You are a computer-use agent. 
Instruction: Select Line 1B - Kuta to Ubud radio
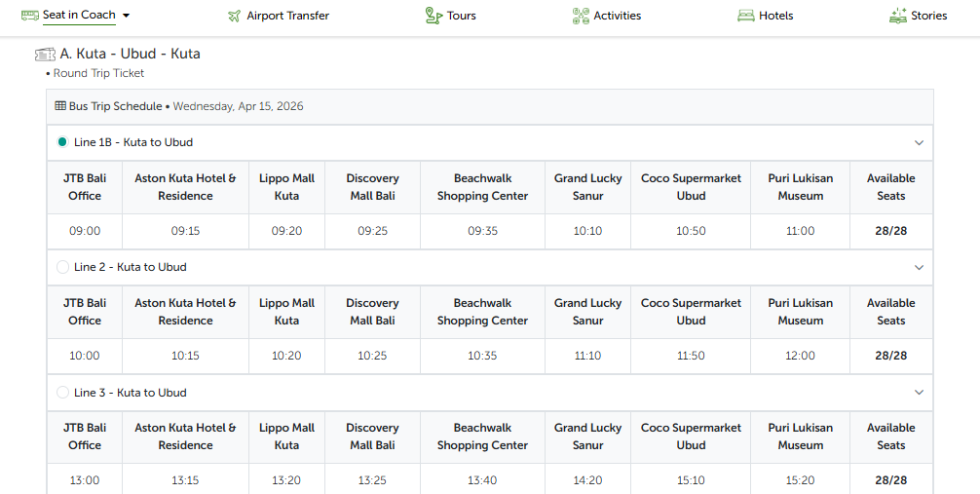(x=63, y=142)
